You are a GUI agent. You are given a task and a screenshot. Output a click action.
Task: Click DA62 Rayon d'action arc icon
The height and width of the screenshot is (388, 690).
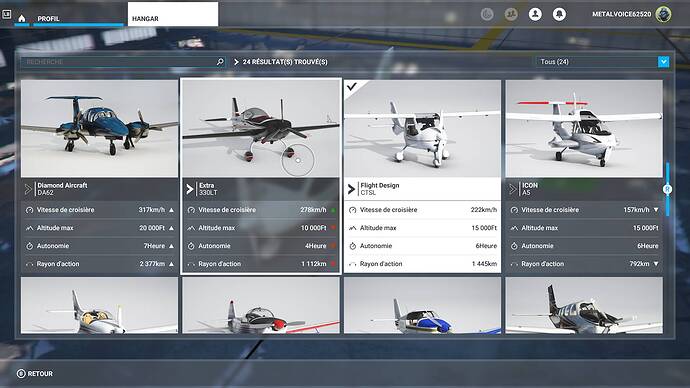29,264
